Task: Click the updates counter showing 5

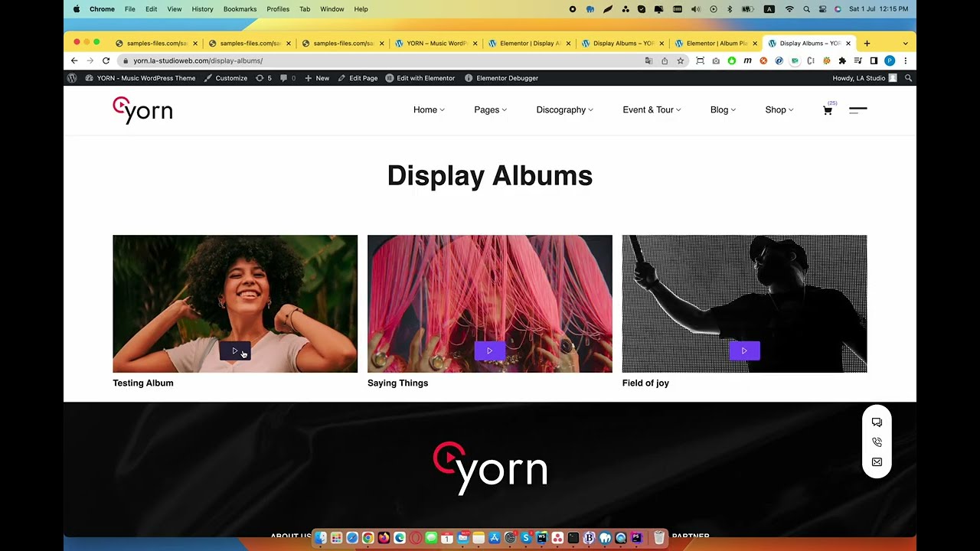Action: tap(263, 78)
